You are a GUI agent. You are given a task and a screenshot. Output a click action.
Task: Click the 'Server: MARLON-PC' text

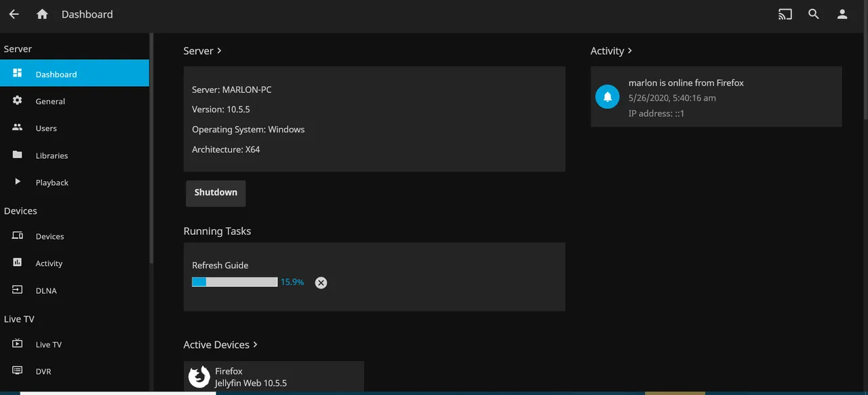click(232, 90)
